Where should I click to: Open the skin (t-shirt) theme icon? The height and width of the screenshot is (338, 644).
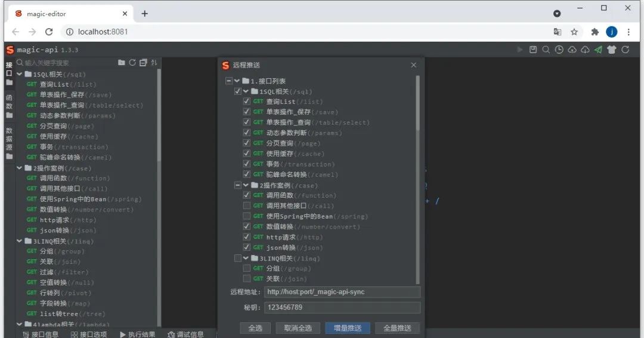click(x=612, y=50)
